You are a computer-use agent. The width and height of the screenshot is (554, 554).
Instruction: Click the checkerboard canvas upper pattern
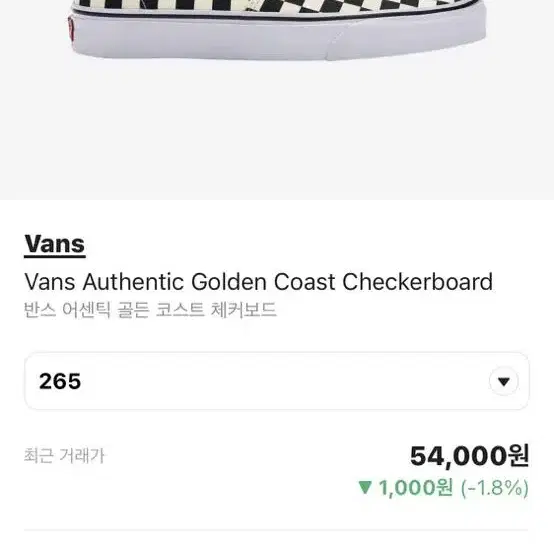click(x=279, y=5)
